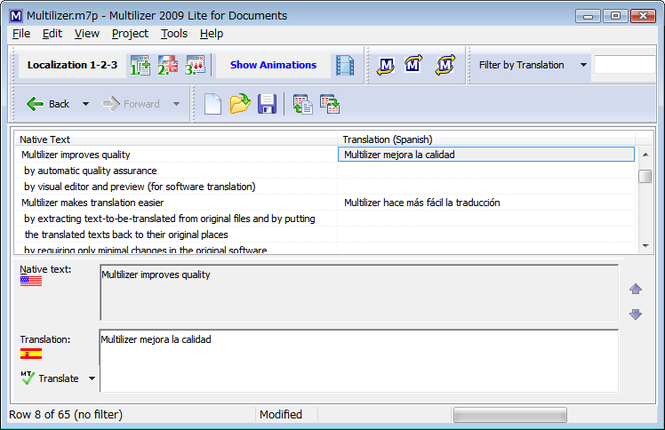665x430 pixels.
Task: Click cell 'Multilizer hace más fácil la traducción'
Action: (x=486, y=203)
